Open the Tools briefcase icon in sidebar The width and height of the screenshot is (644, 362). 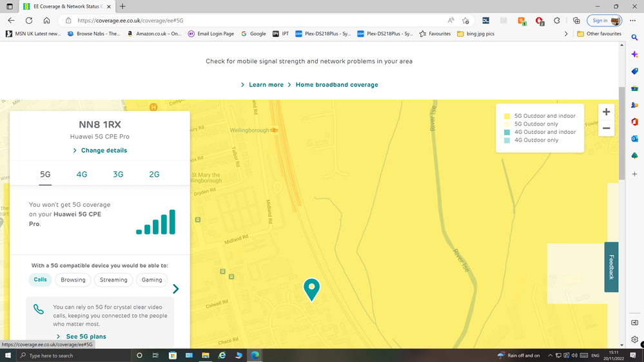634,88
